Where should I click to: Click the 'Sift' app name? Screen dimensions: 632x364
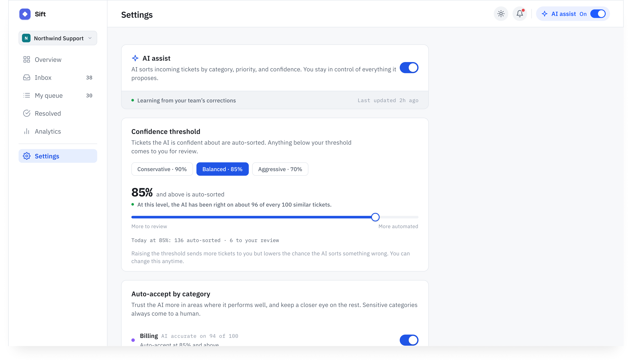40,14
